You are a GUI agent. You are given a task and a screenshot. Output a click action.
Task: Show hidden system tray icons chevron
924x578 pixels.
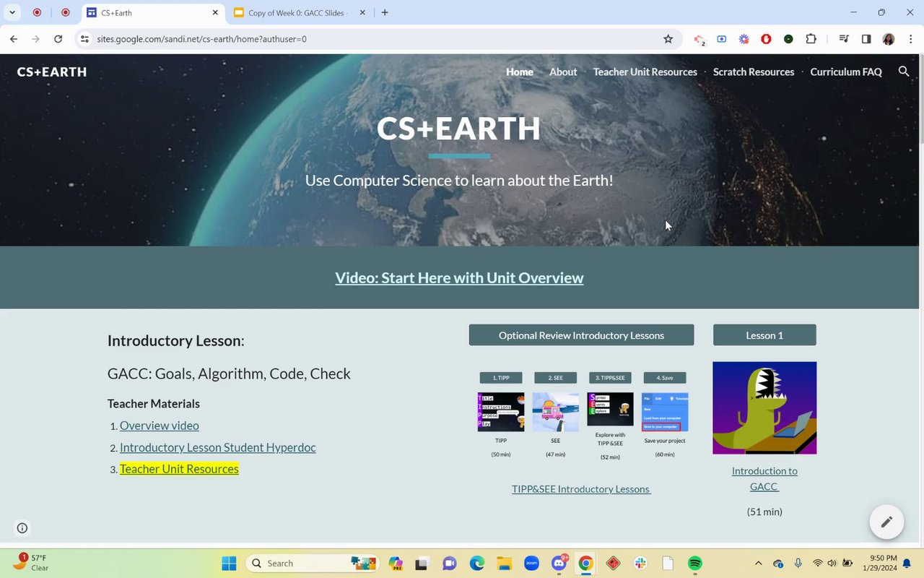coord(758,563)
